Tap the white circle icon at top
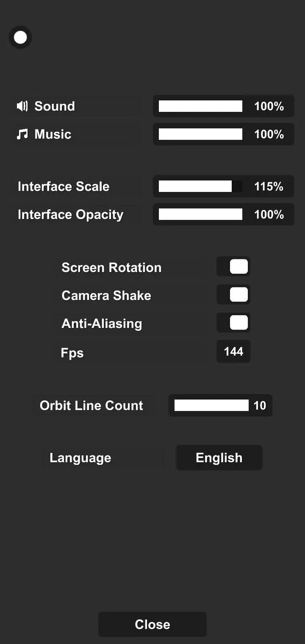Viewport: 305px width, 644px height. [20, 38]
